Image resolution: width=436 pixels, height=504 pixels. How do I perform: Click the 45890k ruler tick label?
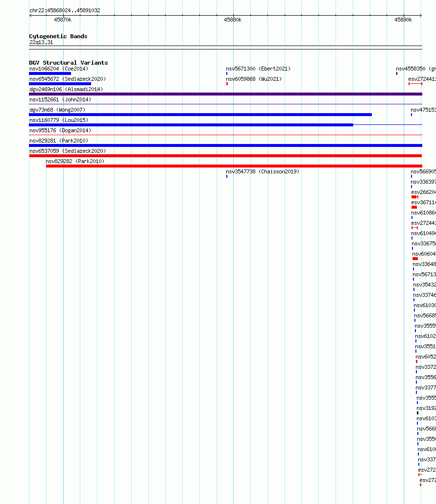[x=403, y=20]
